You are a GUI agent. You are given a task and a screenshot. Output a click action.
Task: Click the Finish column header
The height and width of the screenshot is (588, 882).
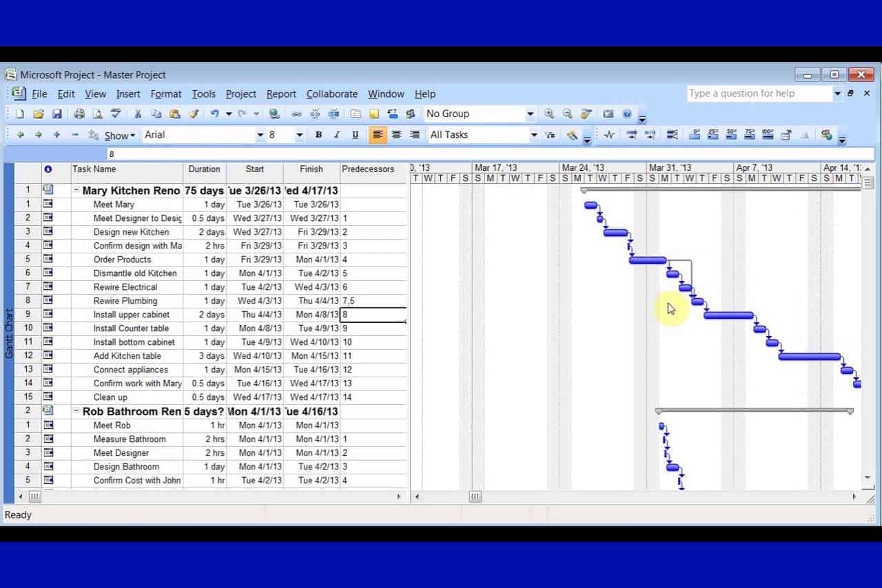pos(311,172)
